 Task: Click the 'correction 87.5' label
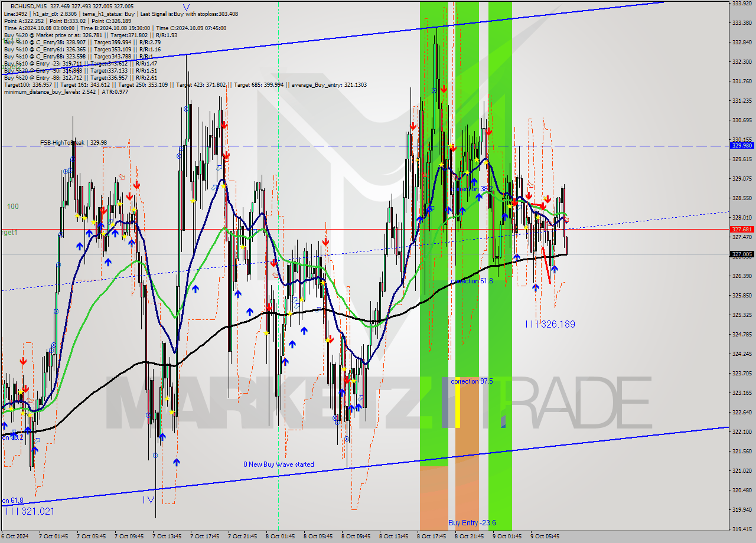[472, 381]
